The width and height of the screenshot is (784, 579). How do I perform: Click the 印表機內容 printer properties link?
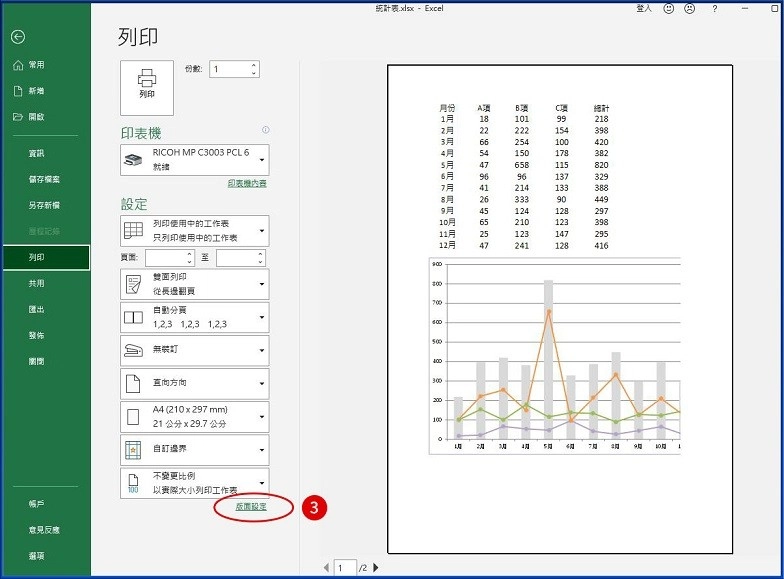click(x=247, y=184)
